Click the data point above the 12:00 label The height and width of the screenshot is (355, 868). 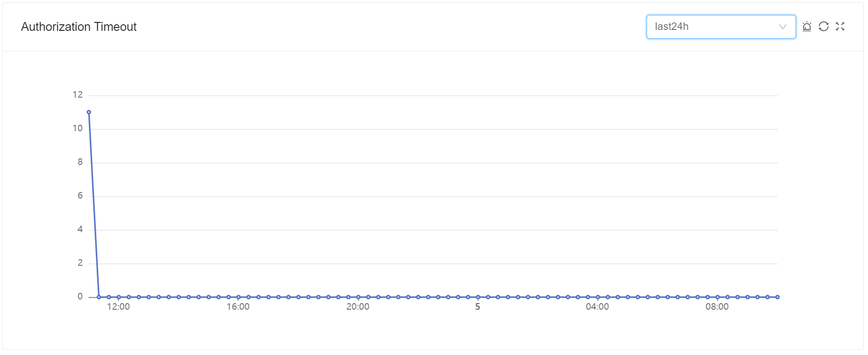click(x=119, y=297)
